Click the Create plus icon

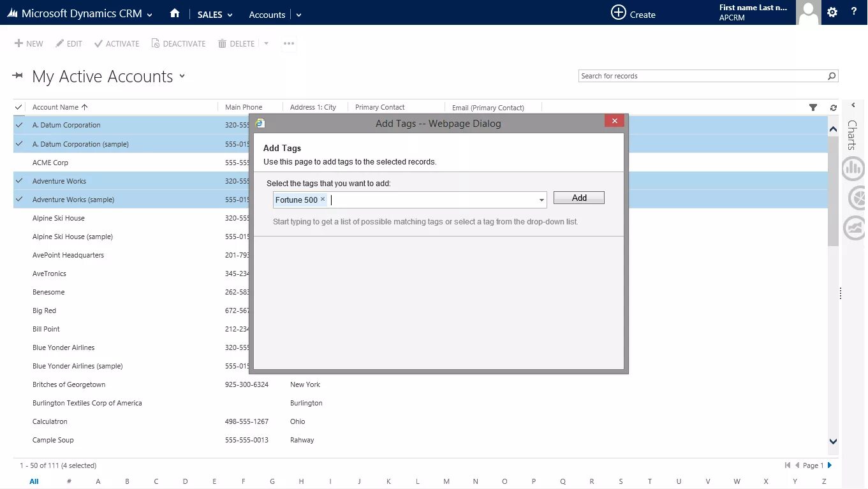618,13
